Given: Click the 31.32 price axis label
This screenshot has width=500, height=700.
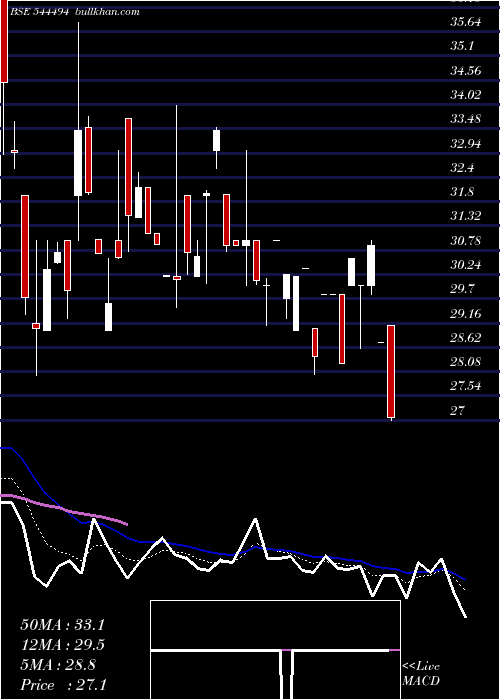Looking at the screenshot, I should coord(466,216).
